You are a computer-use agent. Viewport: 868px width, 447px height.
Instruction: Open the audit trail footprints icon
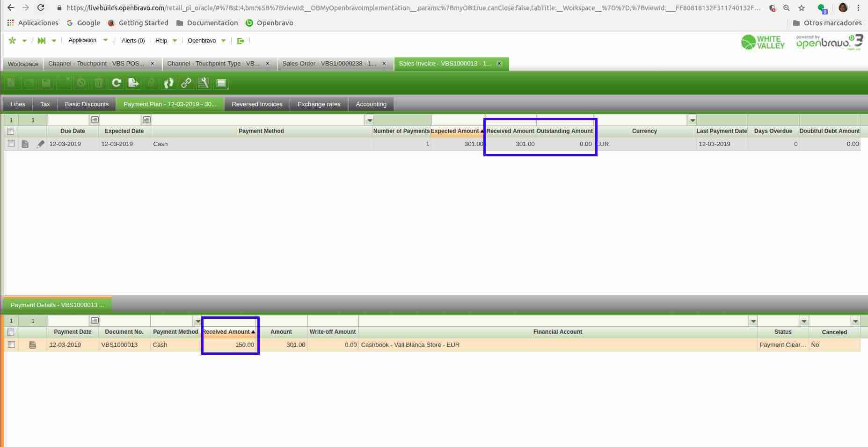(x=168, y=83)
